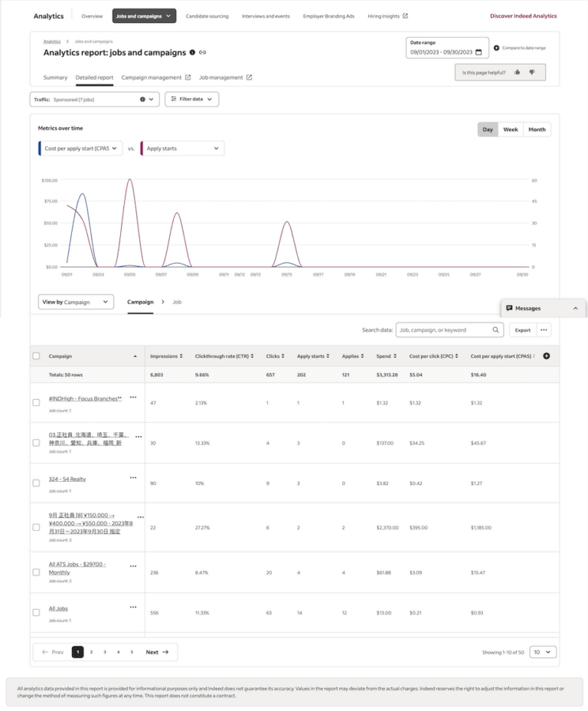Image resolution: width=588 pixels, height=711 pixels.
Task: Open the View by Campaign dropdown
Action: pyautogui.click(x=75, y=302)
